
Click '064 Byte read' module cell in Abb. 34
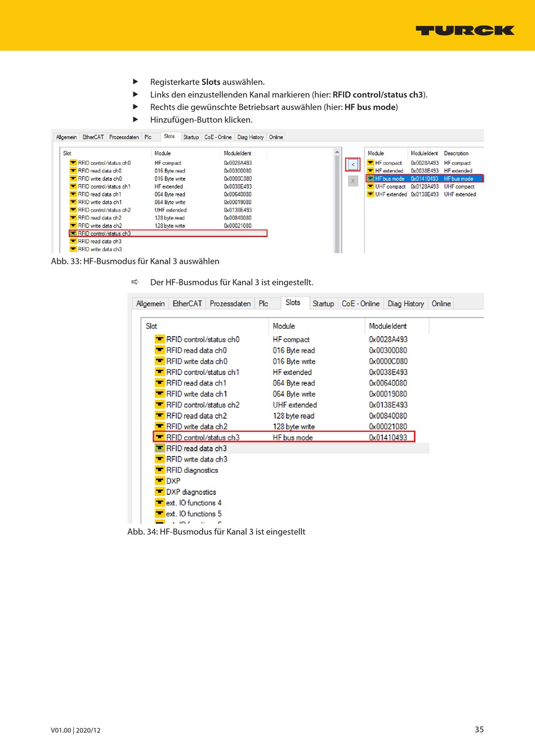pos(294,383)
